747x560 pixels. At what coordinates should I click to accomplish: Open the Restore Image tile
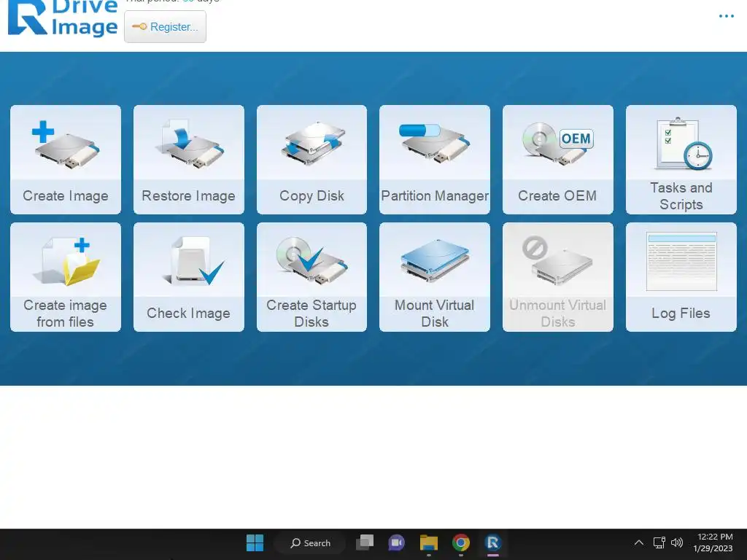(189, 160)
